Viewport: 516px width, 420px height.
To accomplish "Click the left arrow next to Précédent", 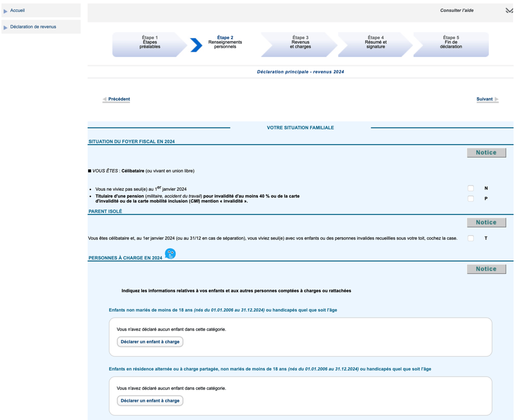I will click(104, 99).
